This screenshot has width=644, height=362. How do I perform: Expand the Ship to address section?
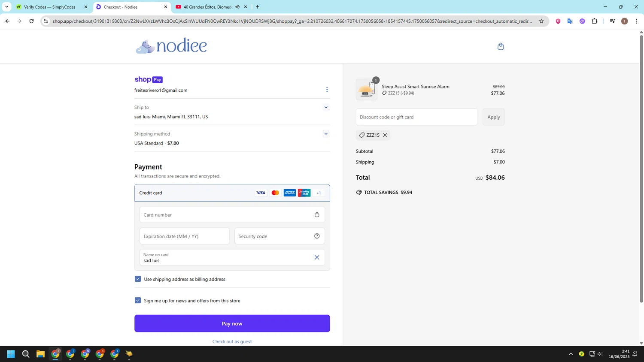326,107
